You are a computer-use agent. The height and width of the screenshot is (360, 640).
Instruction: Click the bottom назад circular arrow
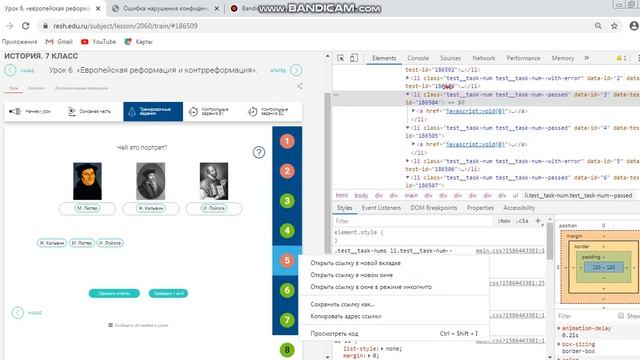coord(18,313)
